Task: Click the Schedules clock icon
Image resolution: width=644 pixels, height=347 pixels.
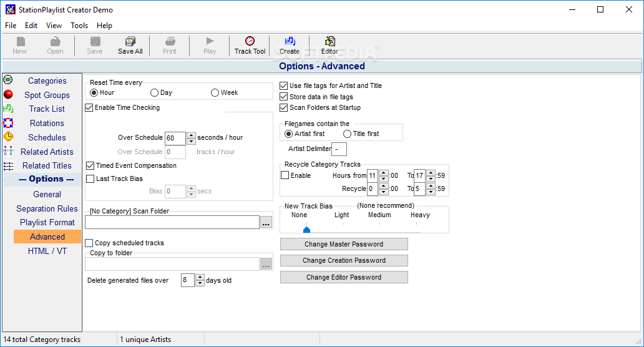Action: pos(8,137)
